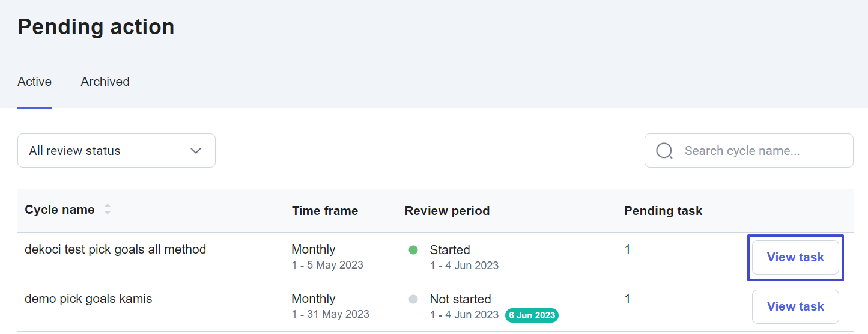The image size is (868, 334).
Task: Click the Time frame column header
Action: coord(325,211)
